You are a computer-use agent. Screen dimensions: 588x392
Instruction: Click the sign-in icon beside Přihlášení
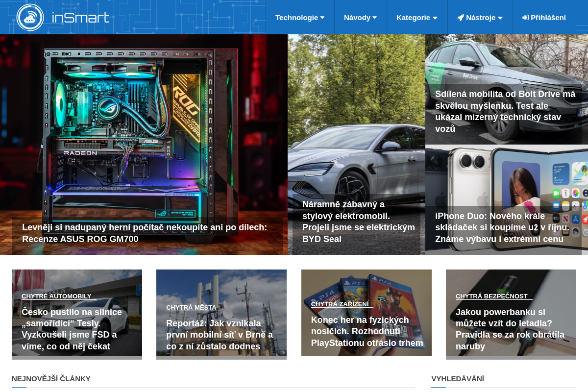(x=525, y=18)
